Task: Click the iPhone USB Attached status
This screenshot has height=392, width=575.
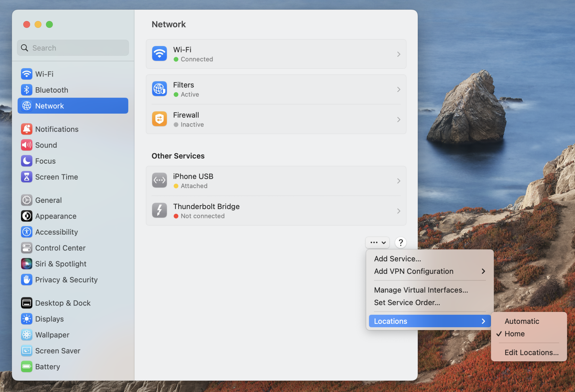Action: pyautogui.click(x=194, y=186)
